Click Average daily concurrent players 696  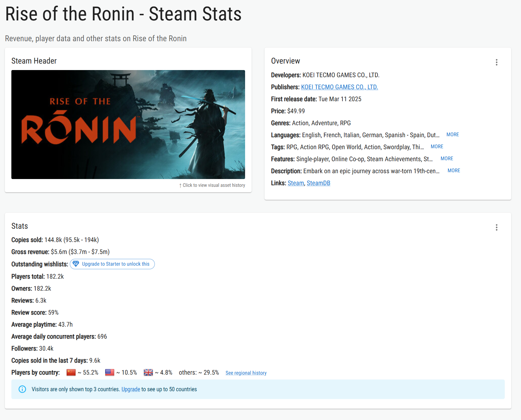(x=59, y=336)
